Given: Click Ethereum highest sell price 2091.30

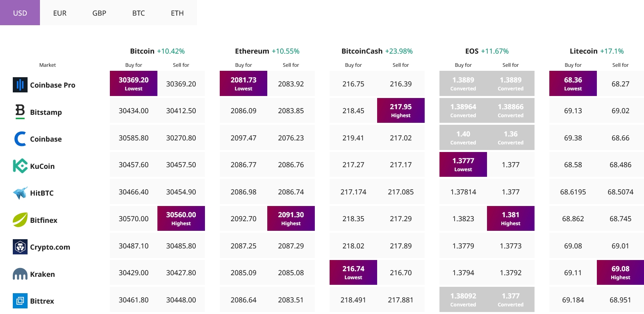Looking at the screenshot, I should click(291, 218).
